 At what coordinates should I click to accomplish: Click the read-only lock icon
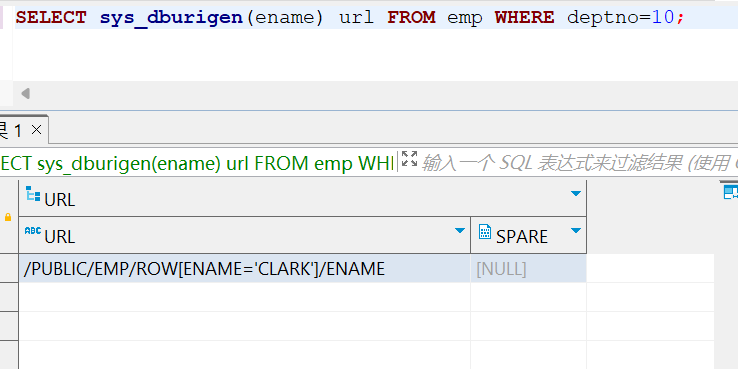[x=8, y=217]
